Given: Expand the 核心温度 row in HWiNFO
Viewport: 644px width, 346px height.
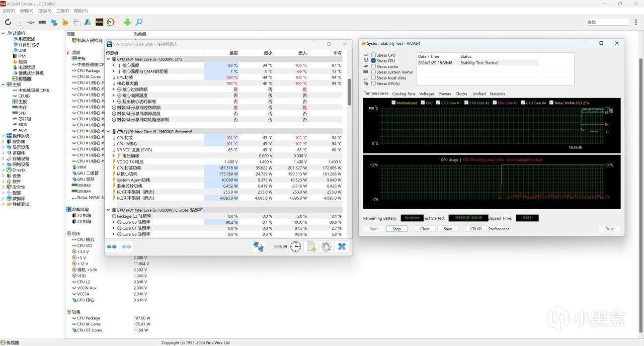Looking at the screenshot, I should pyautogui.click(x=114, y=65).
